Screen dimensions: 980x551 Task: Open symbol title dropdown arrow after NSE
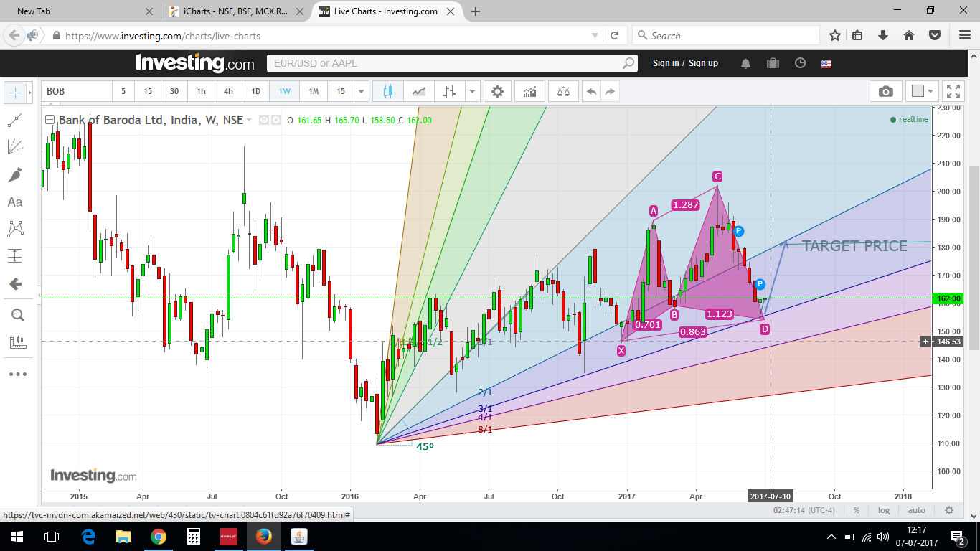[x=249, y=121]
